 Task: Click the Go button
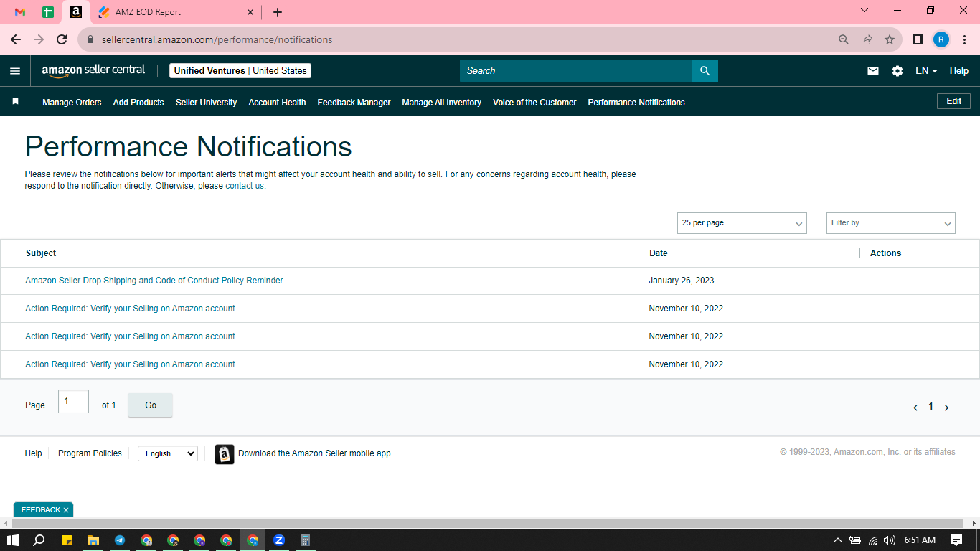(151, 405)
